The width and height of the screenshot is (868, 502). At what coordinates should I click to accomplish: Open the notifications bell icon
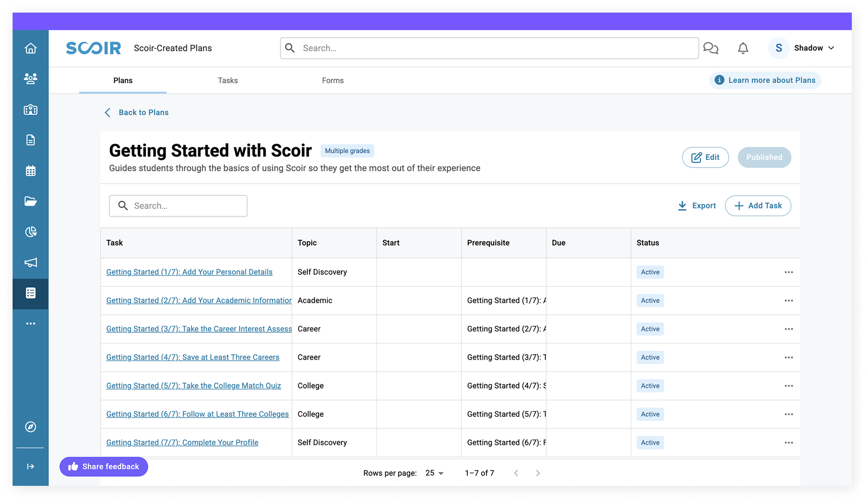pos(743,48)
